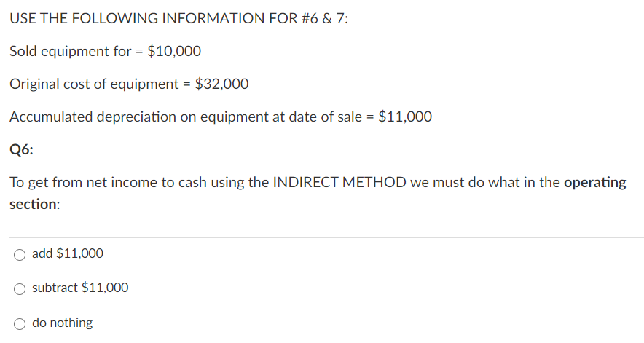Image resolution: width=644 pixels, height=343 pixels.
Task: Click the "Sold equipment for" text
Action: point(70,52)
